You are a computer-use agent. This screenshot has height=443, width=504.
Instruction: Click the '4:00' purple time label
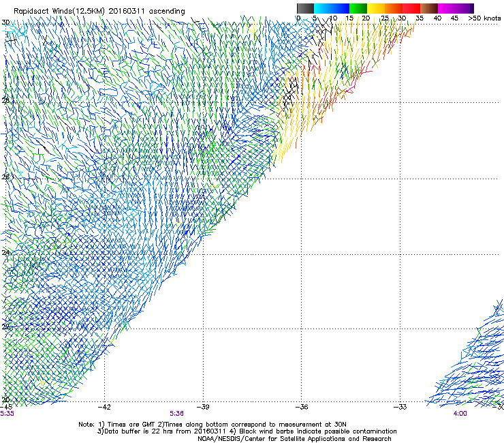coord(460,414)
